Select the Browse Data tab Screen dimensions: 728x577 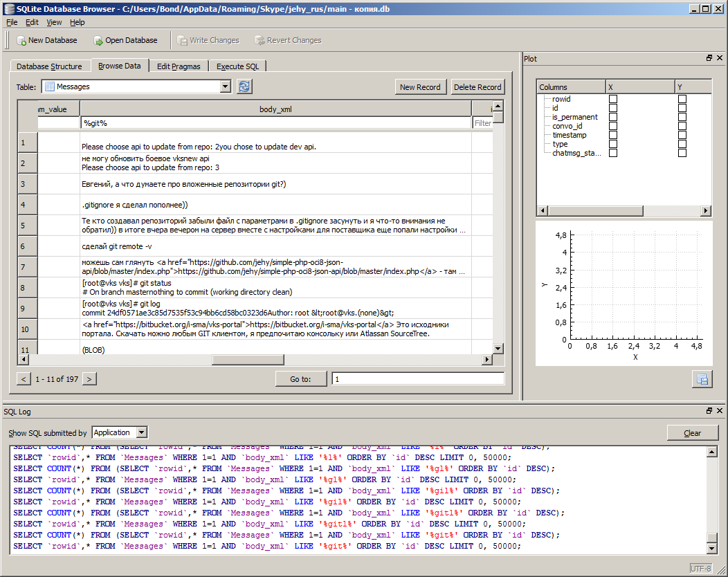[119, 66]
